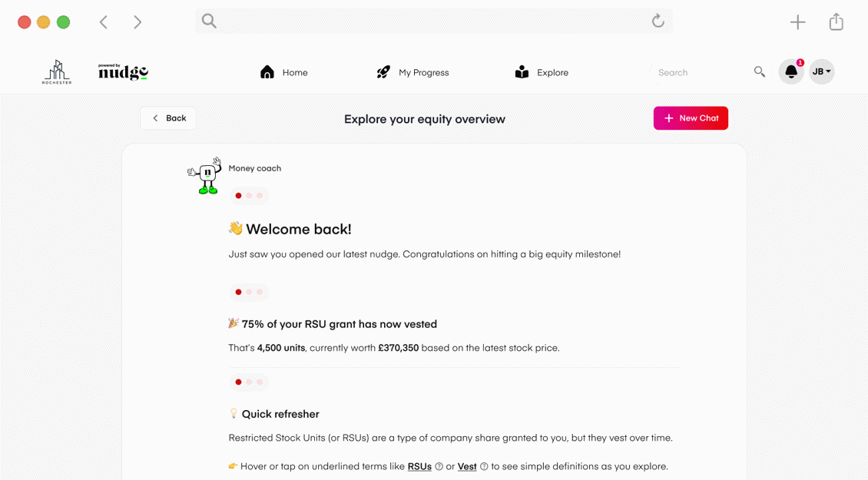The width and height of the screenshot is (868, 480).
Task: Start a New Chat
Action: click(690, 118)
